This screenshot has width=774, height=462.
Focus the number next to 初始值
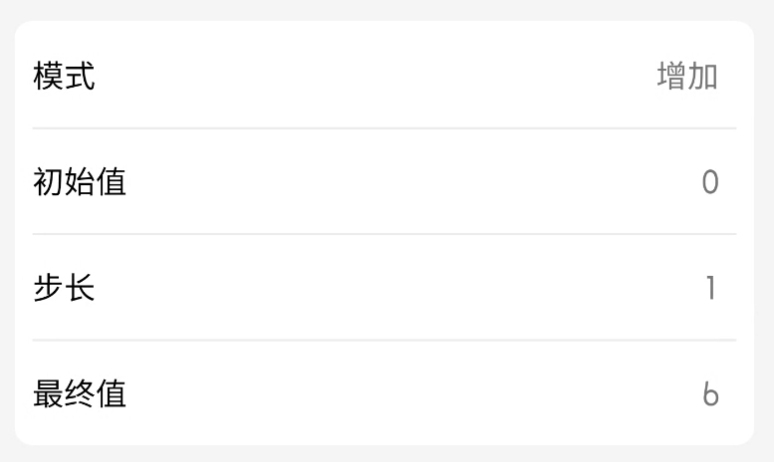pos(710,183)
